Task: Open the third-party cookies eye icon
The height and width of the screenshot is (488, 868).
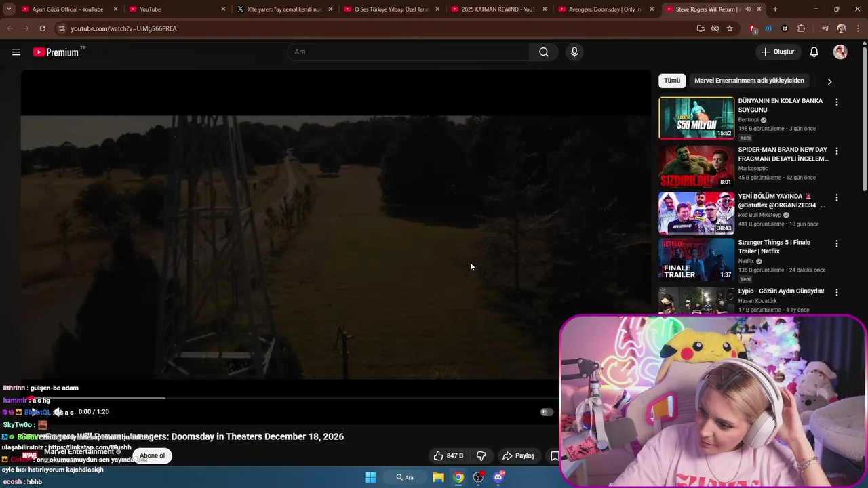Action: click(715, 28)
